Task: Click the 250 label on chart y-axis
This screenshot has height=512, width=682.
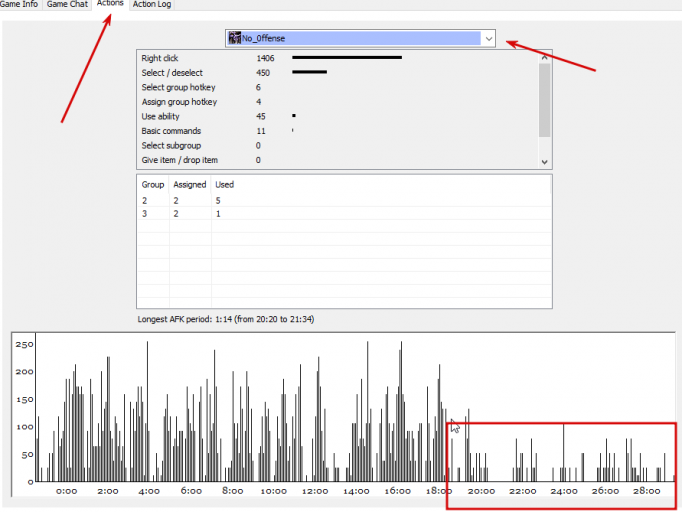Action: pyautogui.click(x=24, y=344)
